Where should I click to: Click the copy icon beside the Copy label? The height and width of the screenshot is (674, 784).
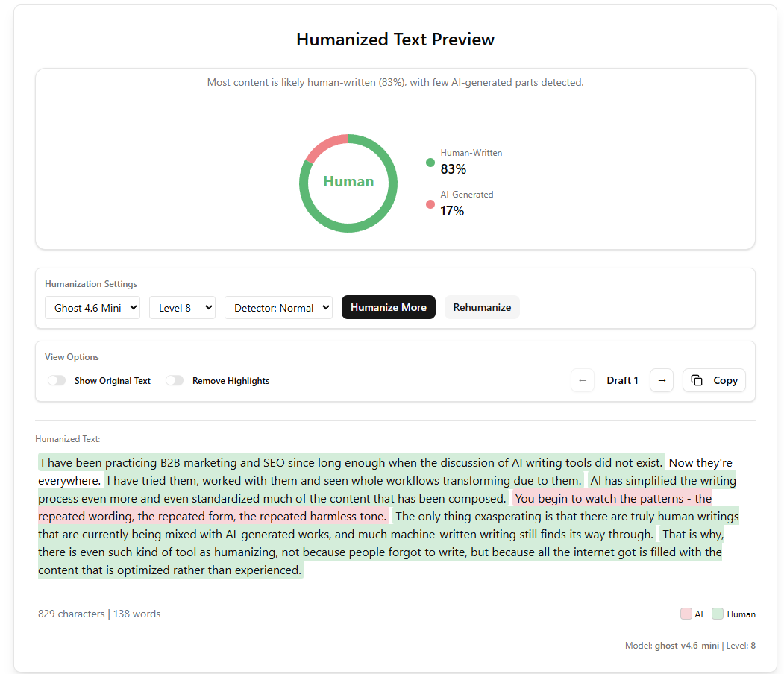(x=697, y=379)
